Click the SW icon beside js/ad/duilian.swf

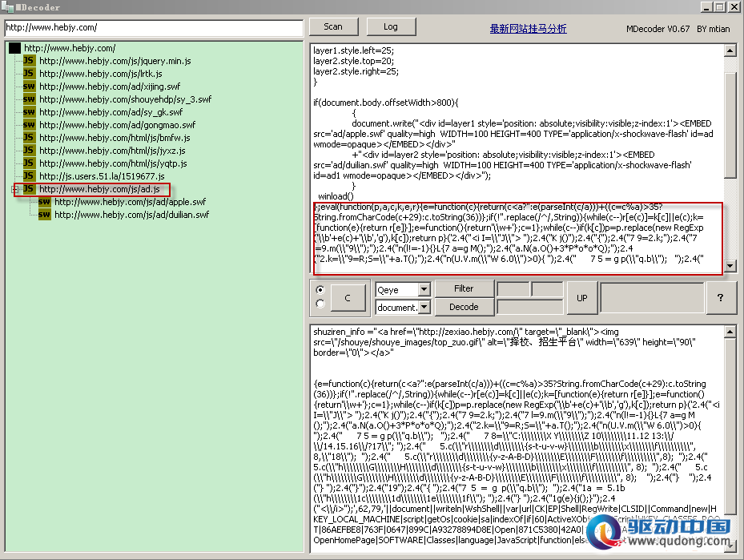44,215
